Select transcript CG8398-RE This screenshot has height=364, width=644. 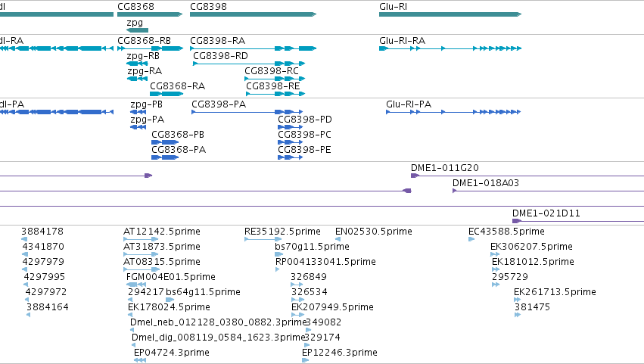[x=275, y=94]
